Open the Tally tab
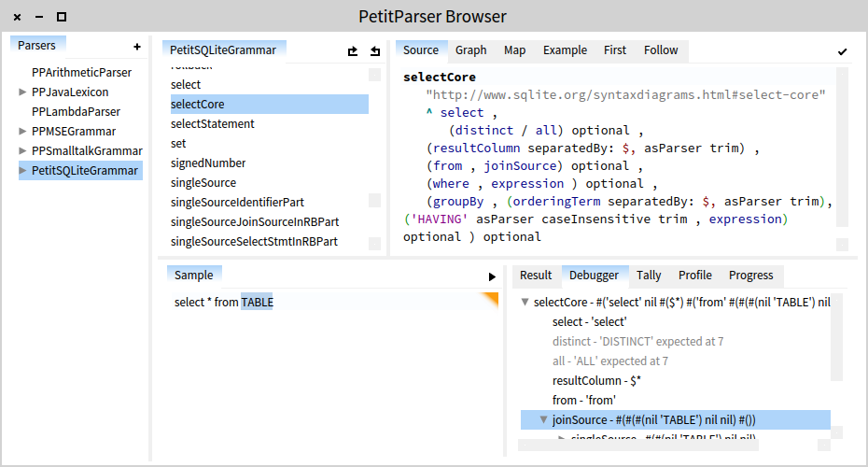The image size is (868, 467). 649,275
